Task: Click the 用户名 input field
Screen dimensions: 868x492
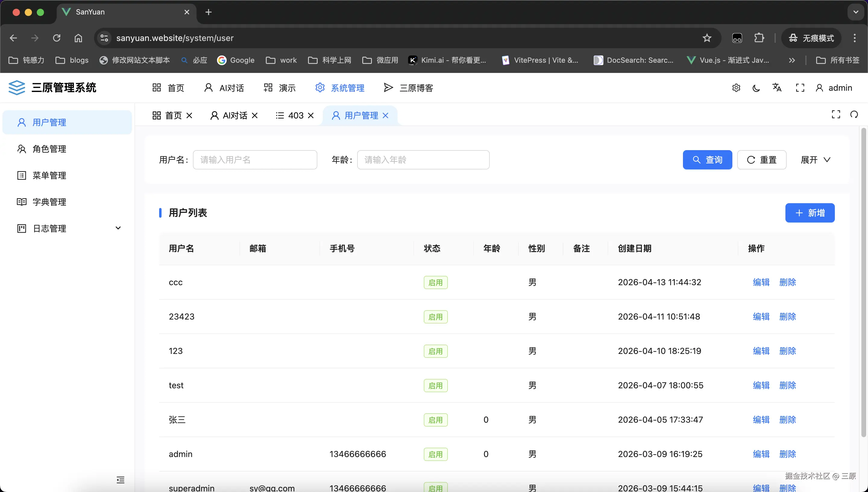Action: [255, 159]
